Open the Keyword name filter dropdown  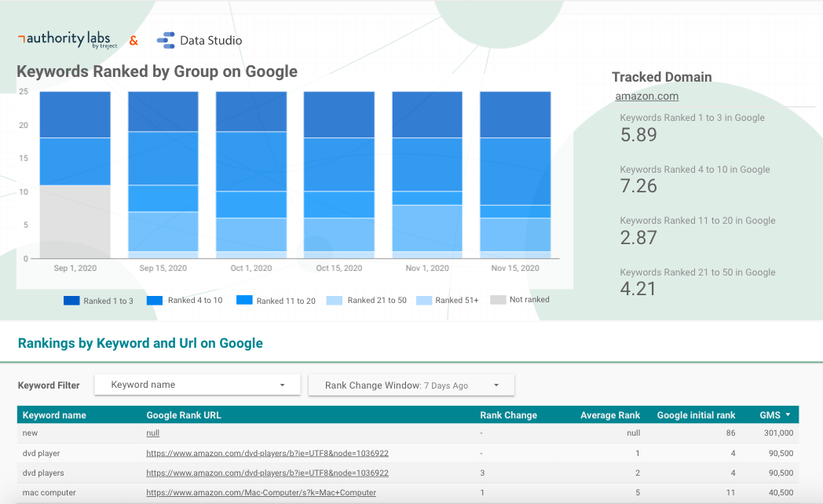pos(197,385)
